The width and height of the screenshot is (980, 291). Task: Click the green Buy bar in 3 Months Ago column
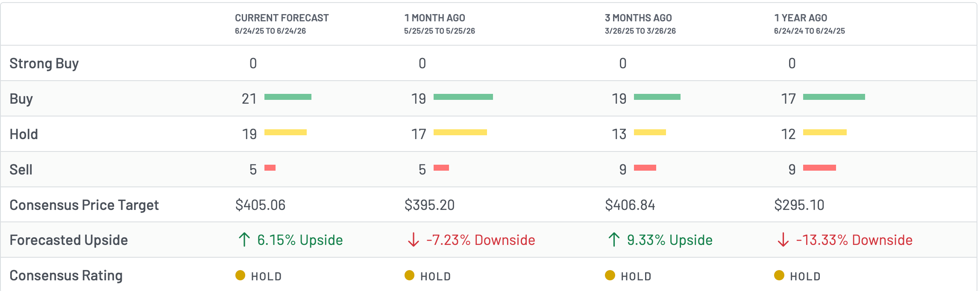pos(657,97)
